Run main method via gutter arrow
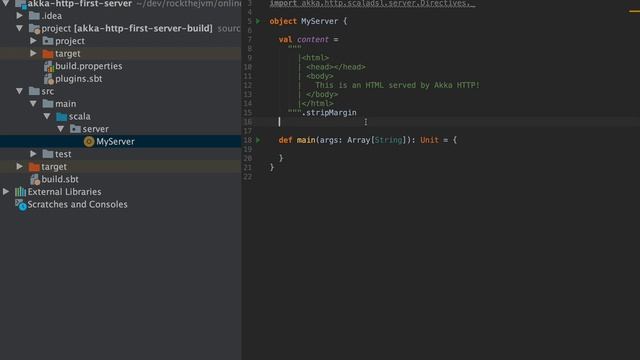Image resolution: width=640 pixels, height=360 pixels. (x=258, y=140)
